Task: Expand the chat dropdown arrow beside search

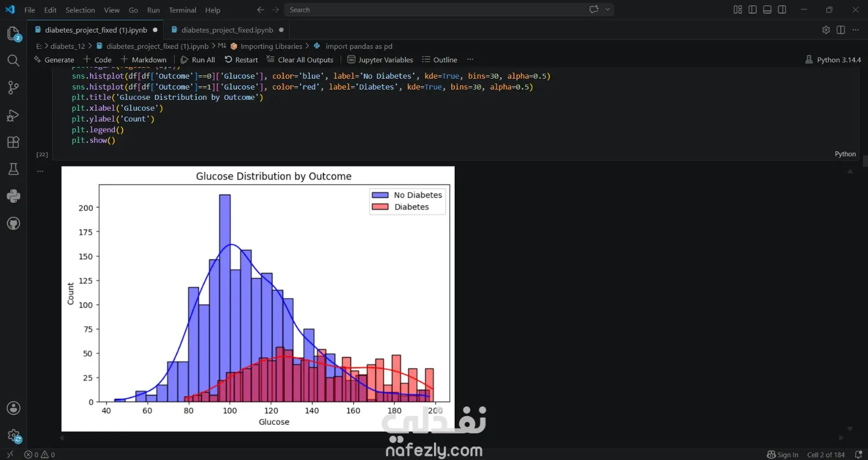Action: (608, 9)
